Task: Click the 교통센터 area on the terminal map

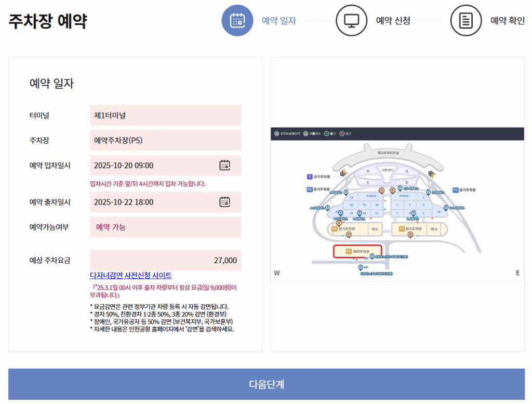Action: [388, 170]
